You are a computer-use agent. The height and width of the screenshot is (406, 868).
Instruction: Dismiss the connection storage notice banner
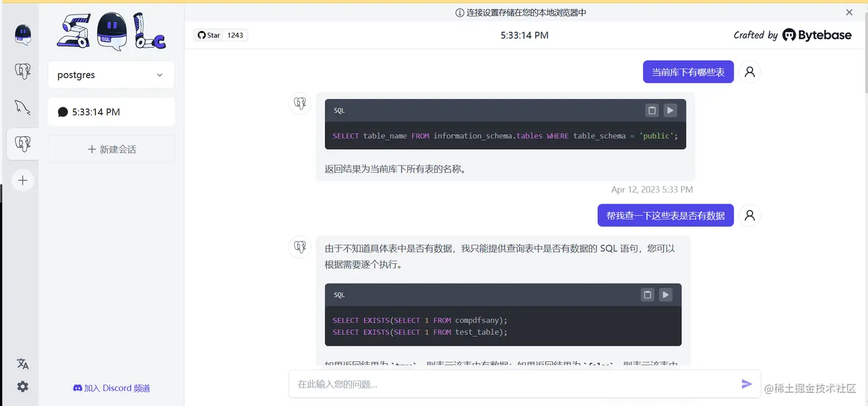(848, 12)
